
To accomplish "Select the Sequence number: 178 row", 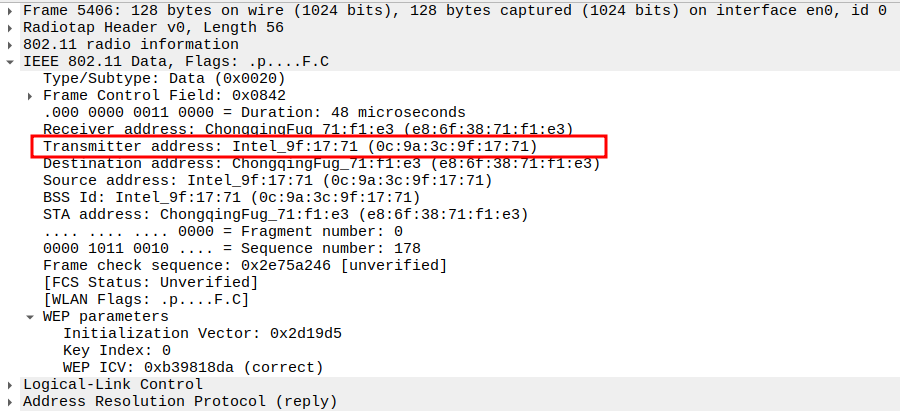I will point(232,249).
